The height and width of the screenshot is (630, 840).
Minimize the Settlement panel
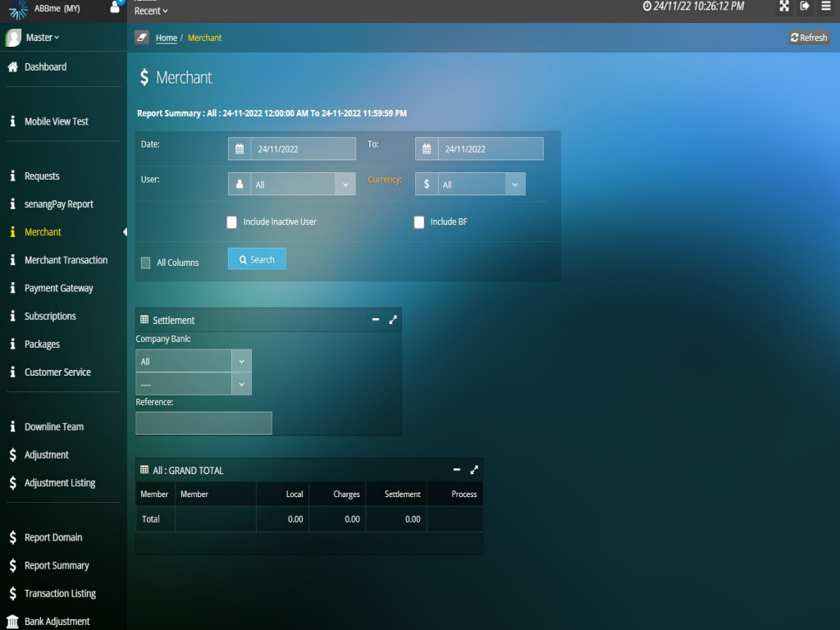click(x=376, y=320)
